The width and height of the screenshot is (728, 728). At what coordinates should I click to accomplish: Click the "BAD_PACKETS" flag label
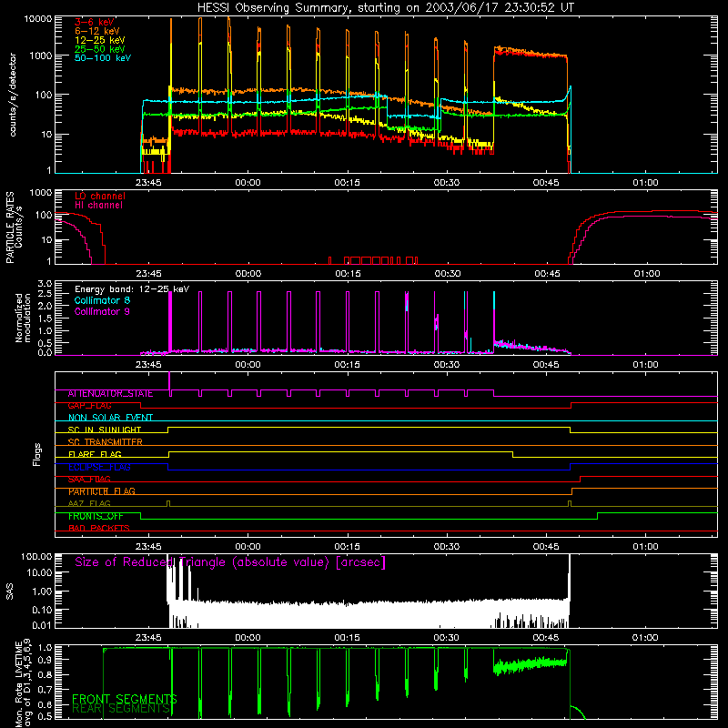click(99, 529)
